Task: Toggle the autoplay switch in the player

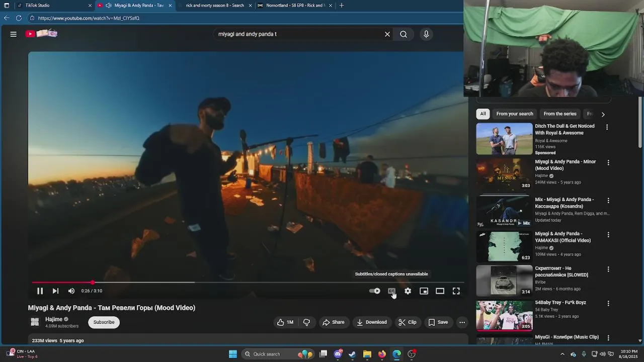Action: click(375, 291)
